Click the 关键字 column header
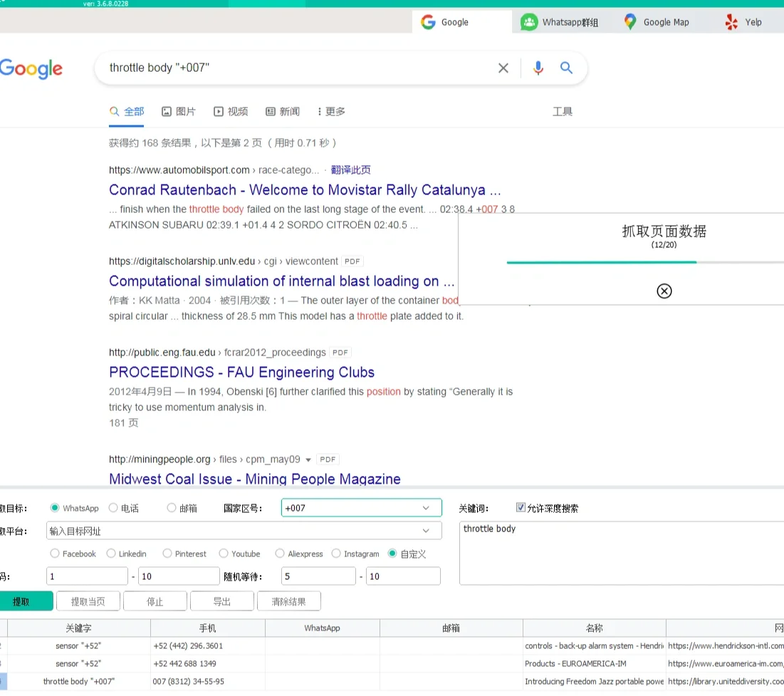 (78, 628)
